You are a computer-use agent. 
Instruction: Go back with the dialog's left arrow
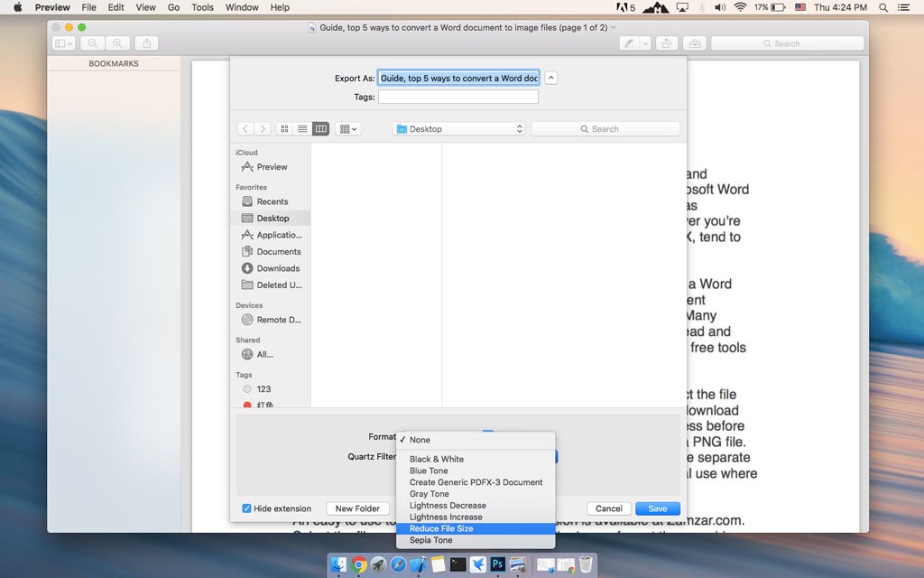pos(245,128)
